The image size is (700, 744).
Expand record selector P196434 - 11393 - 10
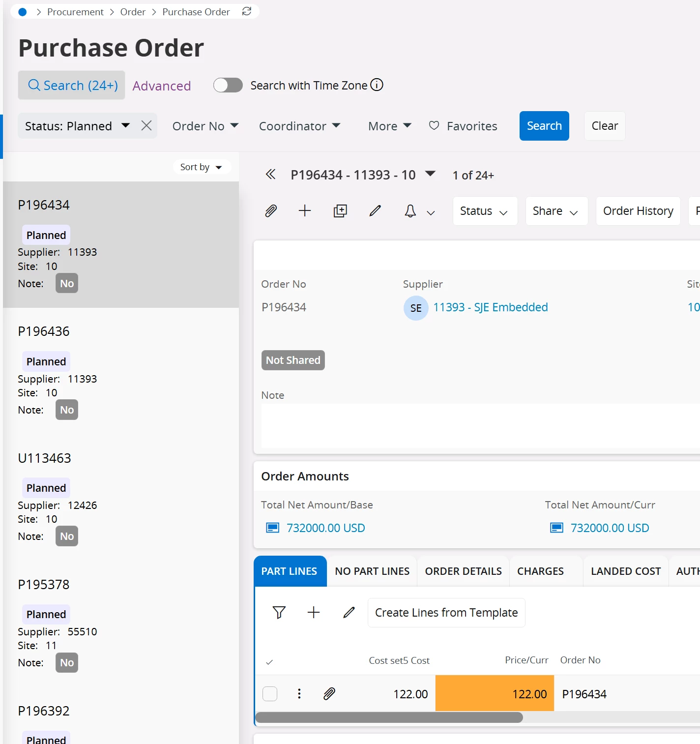click(430, 174)
